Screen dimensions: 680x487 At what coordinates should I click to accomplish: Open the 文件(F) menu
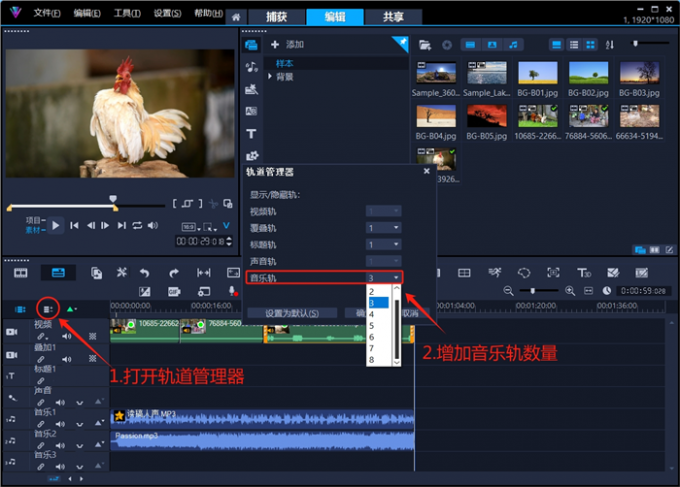point(47,13)
